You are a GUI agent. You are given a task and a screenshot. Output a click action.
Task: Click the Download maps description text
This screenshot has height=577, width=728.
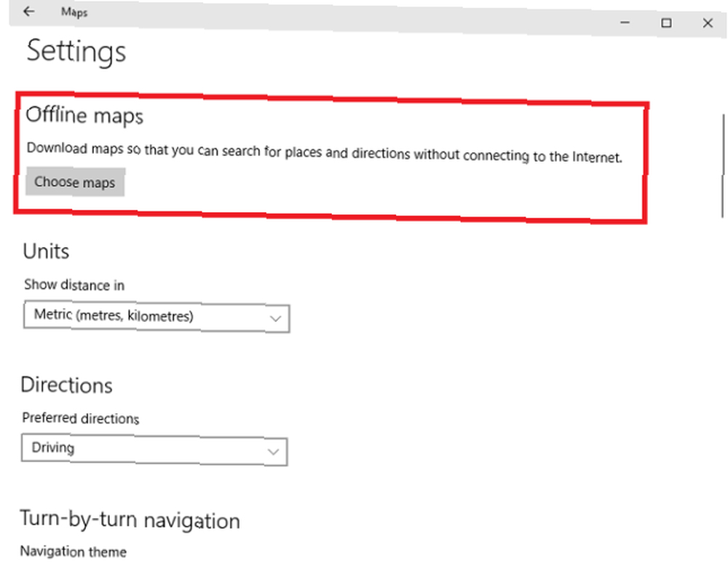pos(324,153)
